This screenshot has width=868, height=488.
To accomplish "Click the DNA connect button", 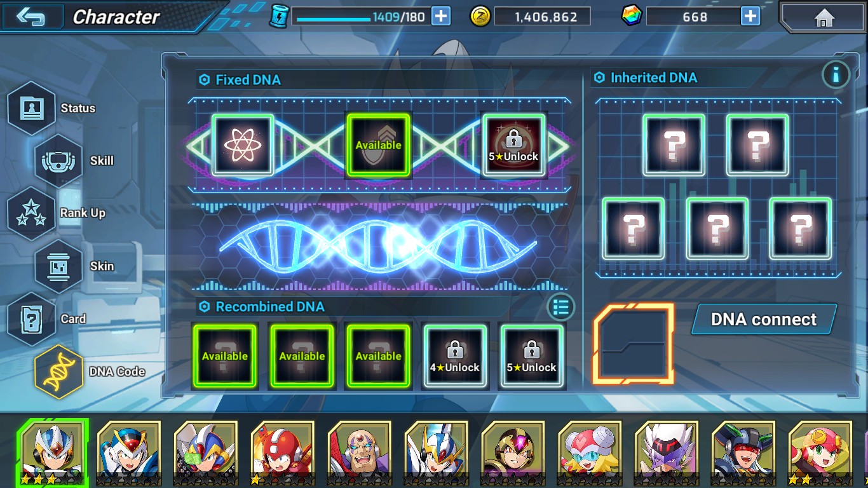I will 764,319.
